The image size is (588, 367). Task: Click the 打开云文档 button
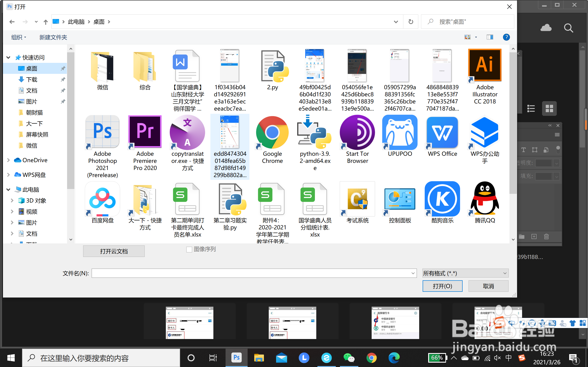pos(114,251)
